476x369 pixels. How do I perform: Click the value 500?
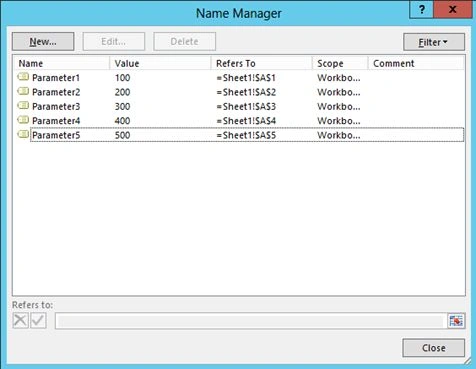pos(122,135)
